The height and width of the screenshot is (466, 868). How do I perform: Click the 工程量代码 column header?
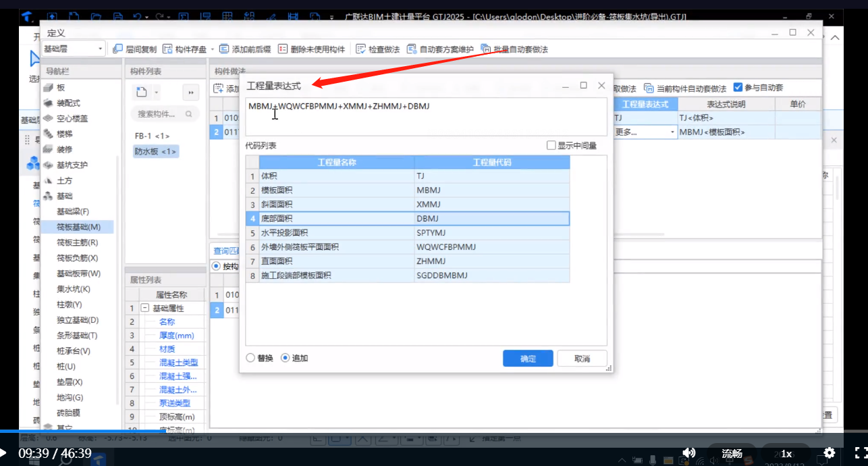(x=492, y=162)
